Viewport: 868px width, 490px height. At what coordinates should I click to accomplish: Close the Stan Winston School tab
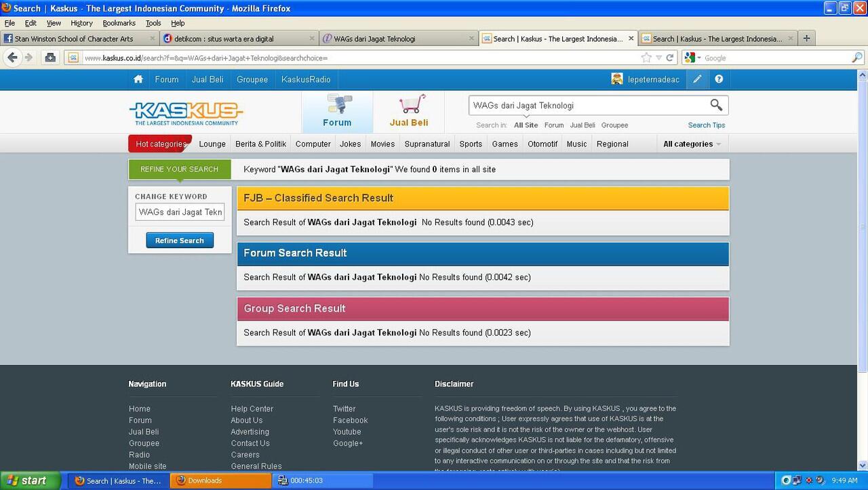point(153,39)
